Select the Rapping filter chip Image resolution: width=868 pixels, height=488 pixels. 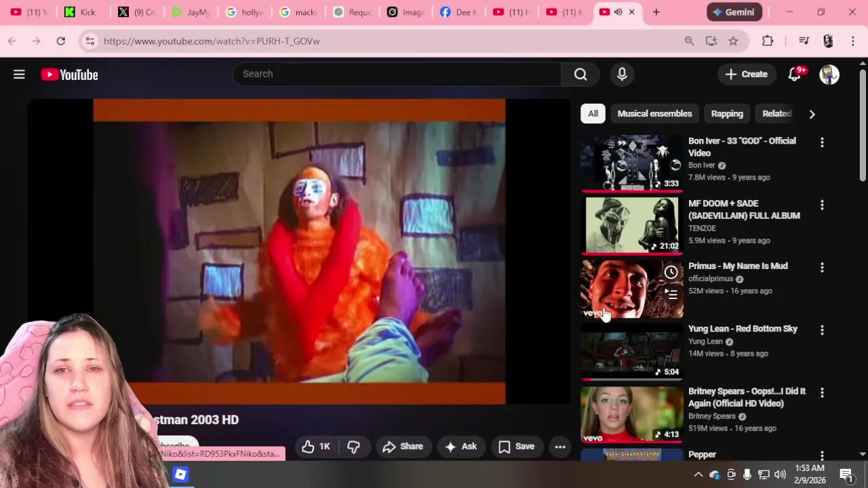tap(727, 114)
